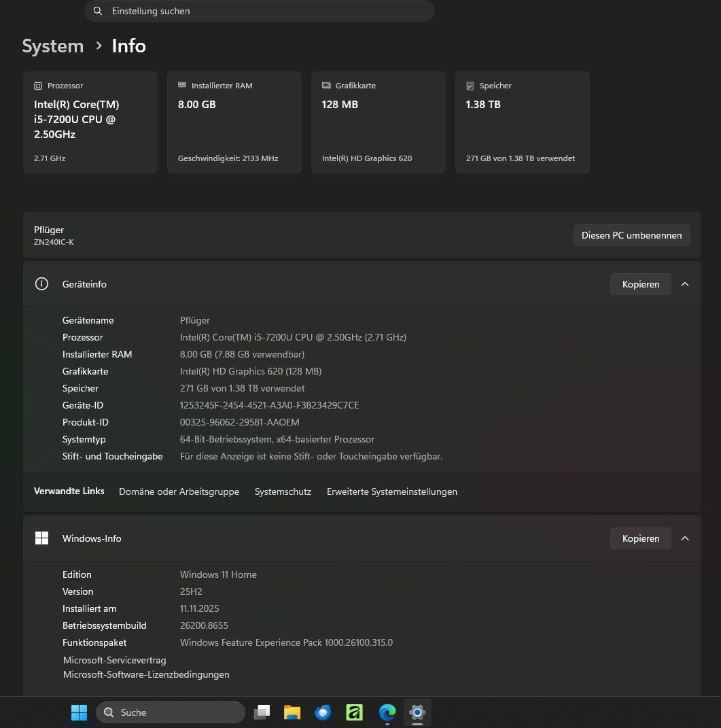Viewport: 721px width, 728px height.
Task: Click the Gerätename value in Geräteinfo
Action: coord(194,320)
